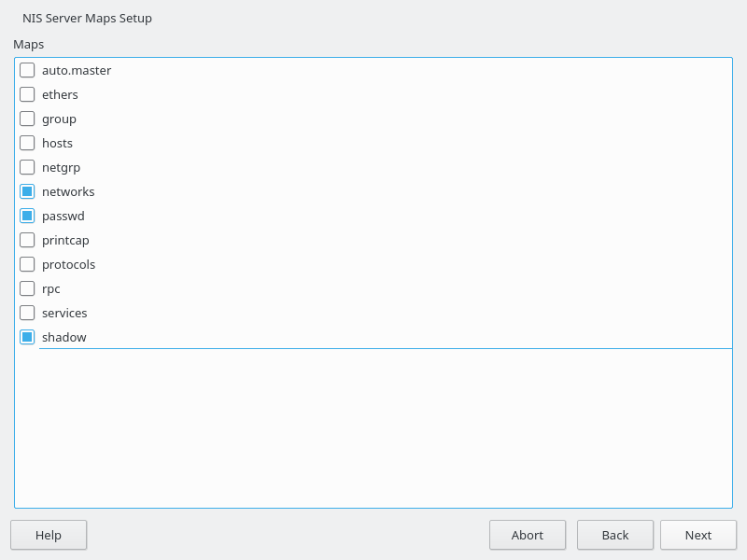Click the passwd entry text
This screenshot has width=747, height=560.
click(63, 216)
